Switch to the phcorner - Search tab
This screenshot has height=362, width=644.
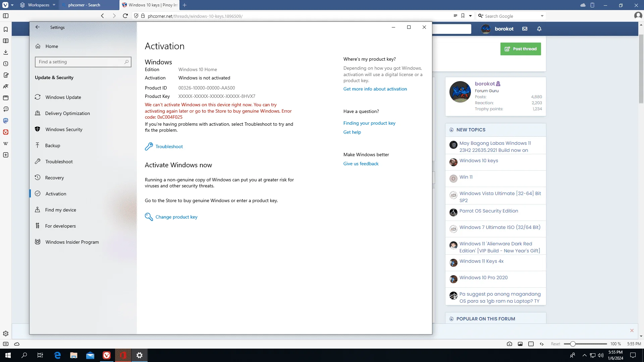(x=89, y=5)
